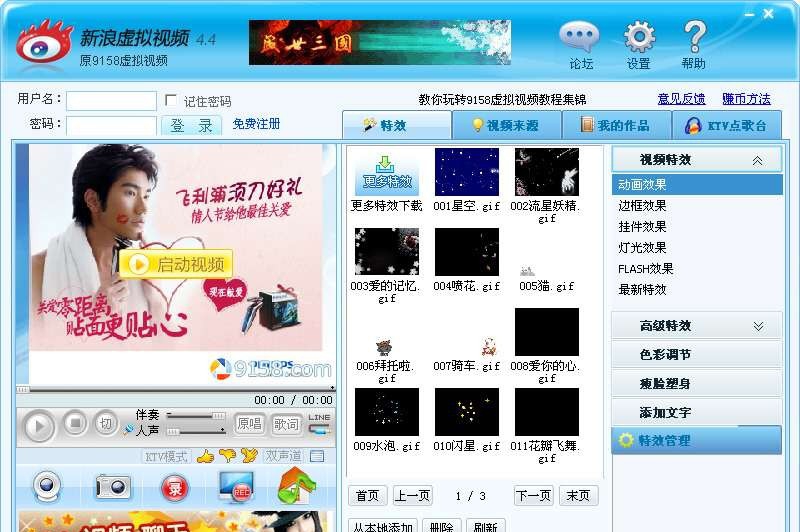800x532 pixels.
Task: Expand the 高级特效 section
Action: (696, 325)
